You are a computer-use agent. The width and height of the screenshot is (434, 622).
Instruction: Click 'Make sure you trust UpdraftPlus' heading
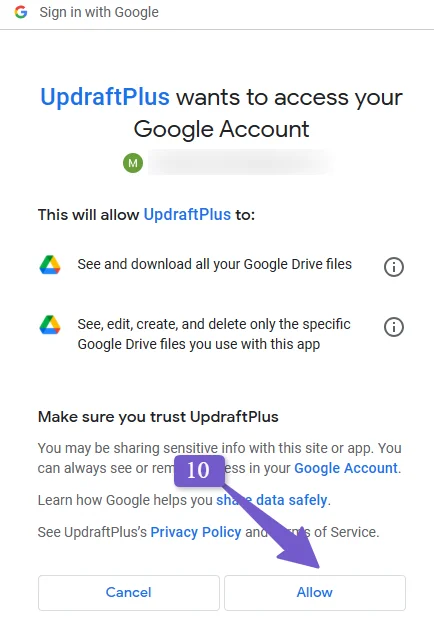(x=158, y=417)
